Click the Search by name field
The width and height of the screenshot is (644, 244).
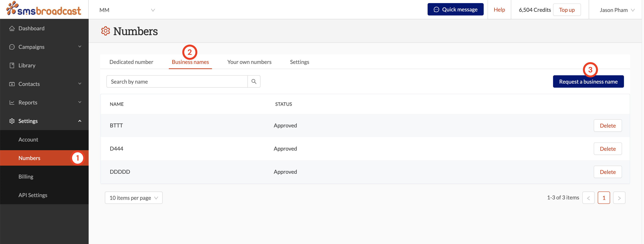click(x=177, y=81)
